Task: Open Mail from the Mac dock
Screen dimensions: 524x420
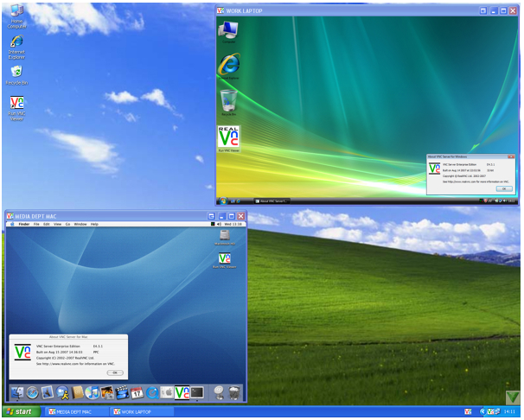Action: (x=47, y=391)
